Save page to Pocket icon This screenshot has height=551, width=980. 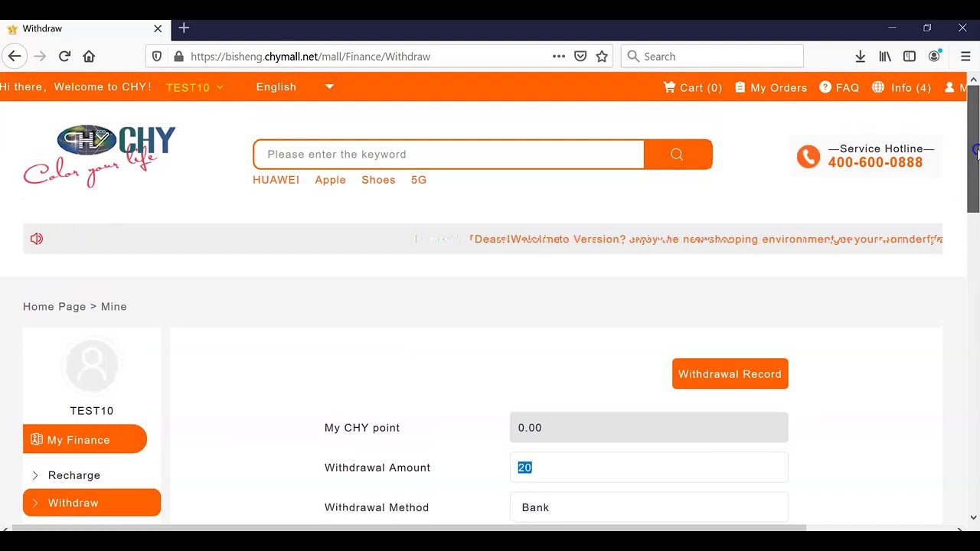click(x=580, y=56)
